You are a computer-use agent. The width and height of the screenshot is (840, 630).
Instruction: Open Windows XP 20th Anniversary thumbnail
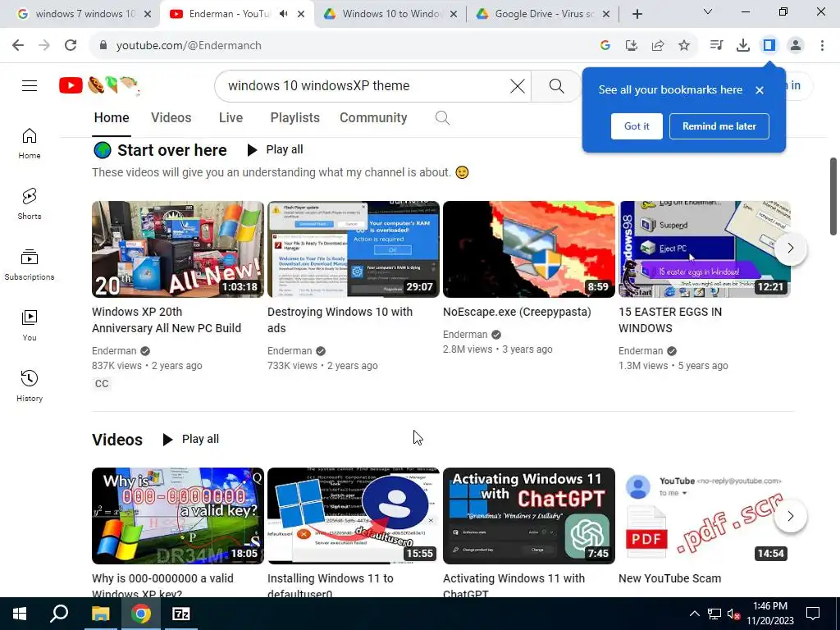pos(178,249)
